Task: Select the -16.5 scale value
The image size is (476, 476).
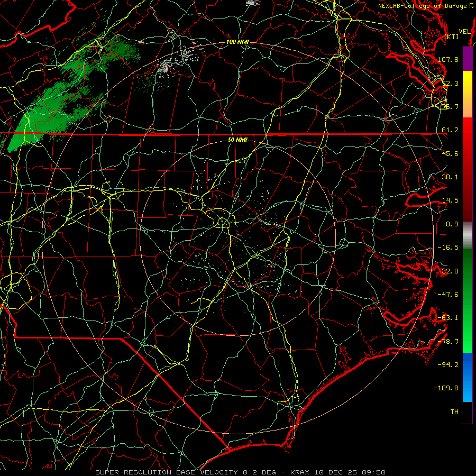Action: [448, 248]
